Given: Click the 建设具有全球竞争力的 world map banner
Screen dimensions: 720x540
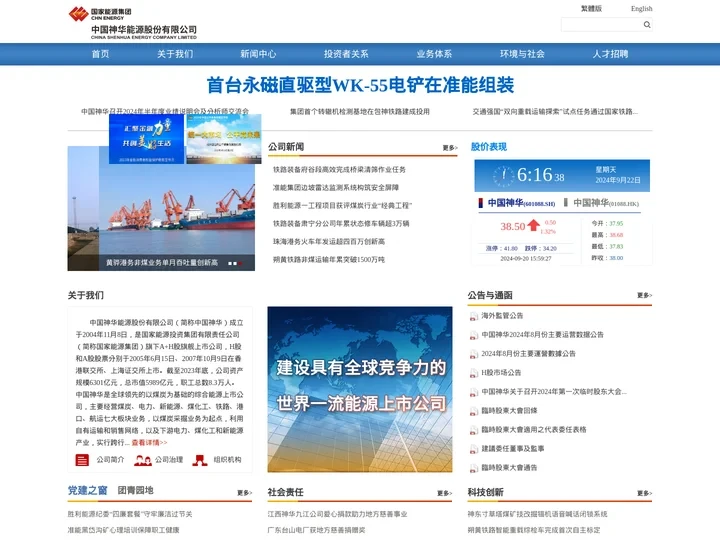Looking at the screenshot, I should coord(360,389).
